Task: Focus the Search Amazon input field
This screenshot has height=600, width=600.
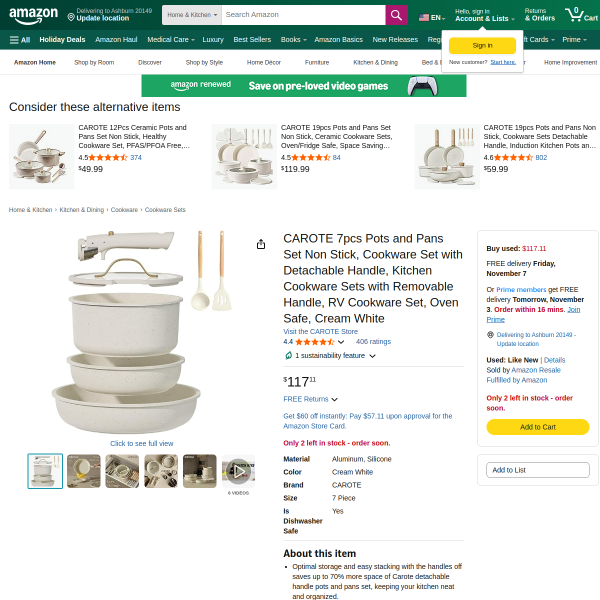Action: (x=303, y=15)
